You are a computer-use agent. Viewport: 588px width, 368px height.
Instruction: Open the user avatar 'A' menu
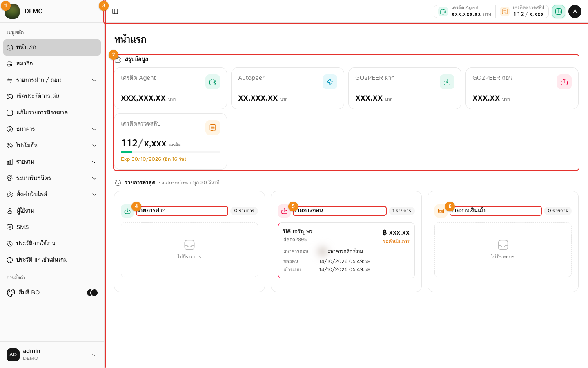click(575, 11)
